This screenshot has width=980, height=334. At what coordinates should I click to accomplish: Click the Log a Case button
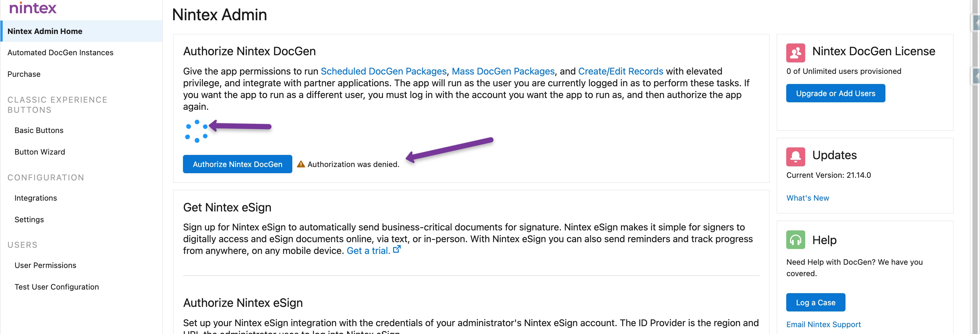click(x=816, y=302)
